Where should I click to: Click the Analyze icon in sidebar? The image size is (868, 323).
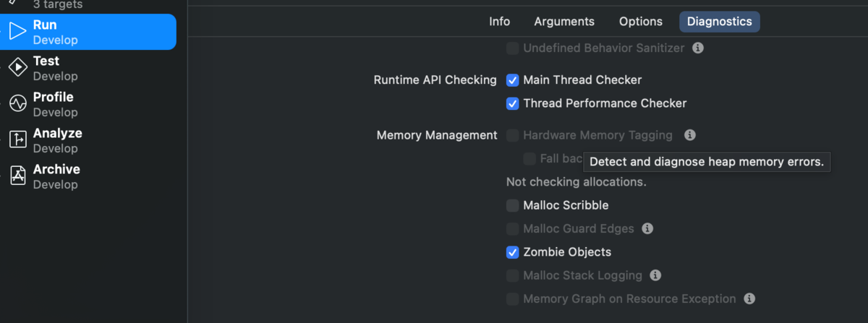pyautogui.click(x=17, y=140)
